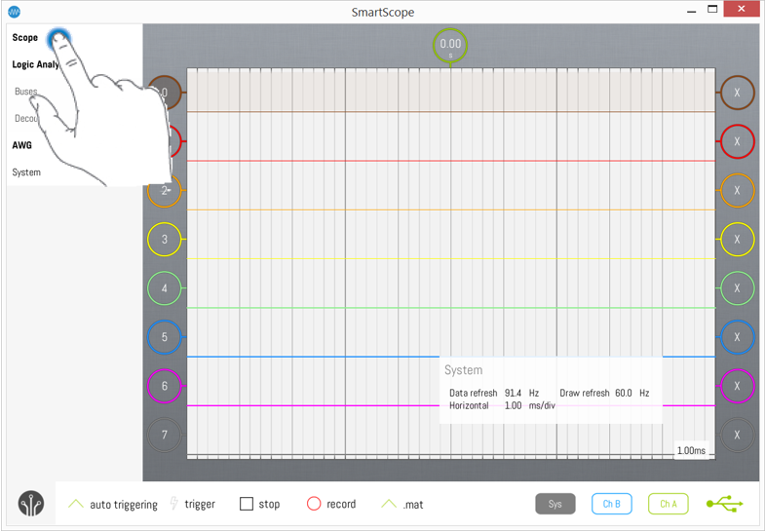Open the .mat file format selector
Screen dimensions: 765x532
[402, 504]
